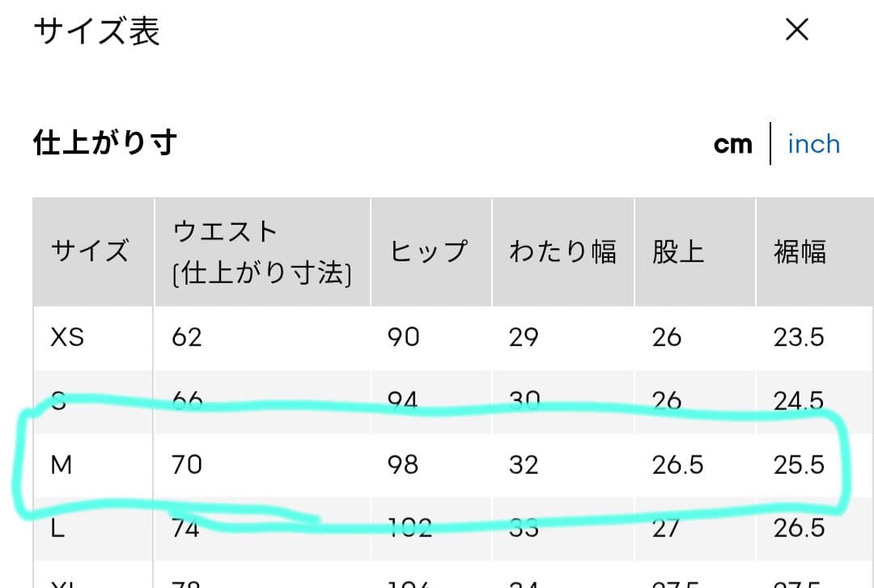The image size is (874, 588).
Task: Click the M 股上 value 26.5
Action: (x=678, y=464)
